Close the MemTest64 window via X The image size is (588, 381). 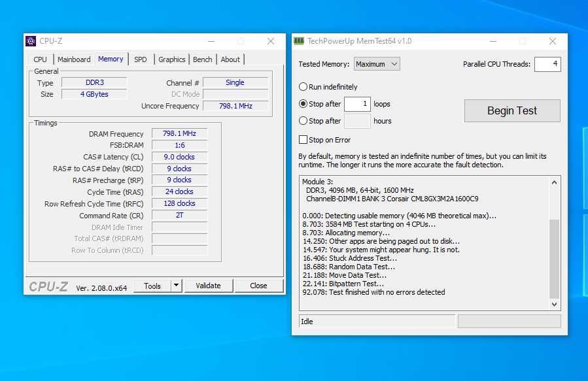tap(553, 41)
